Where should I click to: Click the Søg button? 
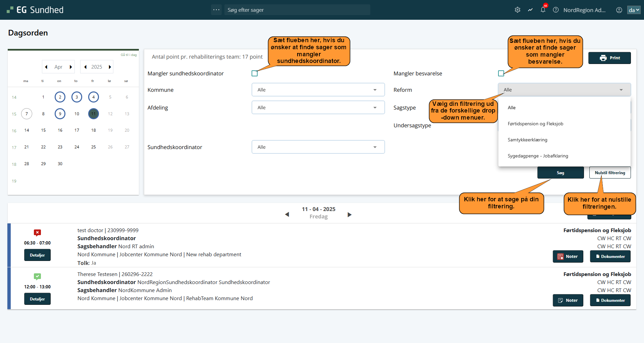point(560,173)
